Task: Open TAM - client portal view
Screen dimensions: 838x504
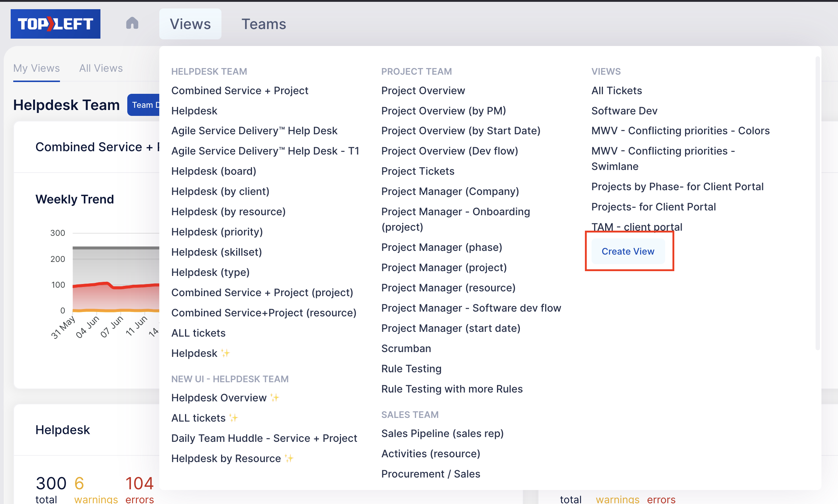Action: click(637, 227)
